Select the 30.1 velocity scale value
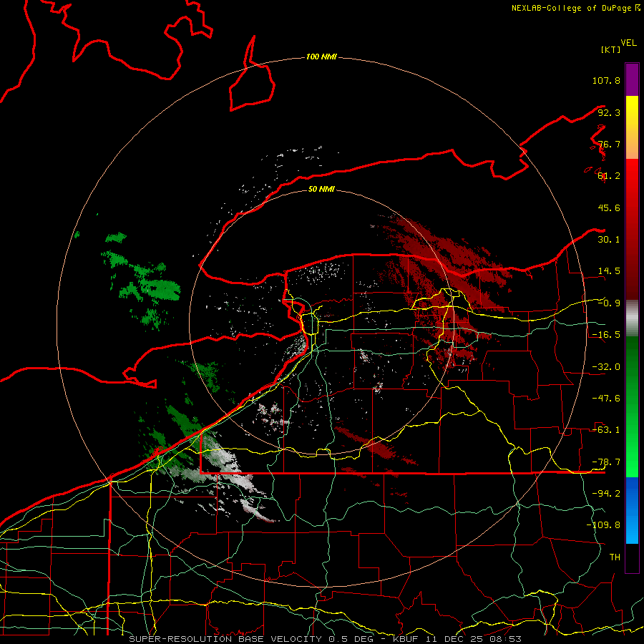The image size is (644, 644). pyautogui.click(x=609, y=240)
